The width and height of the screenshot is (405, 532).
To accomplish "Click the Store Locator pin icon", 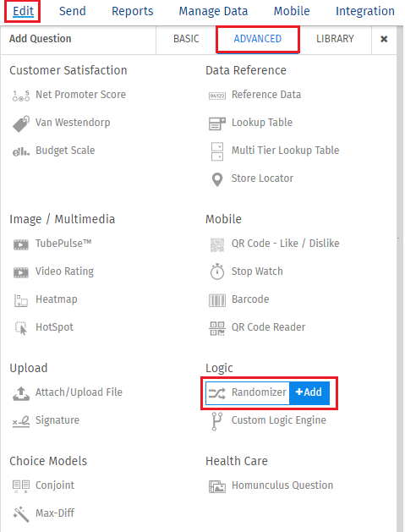I will click(217, 179).
